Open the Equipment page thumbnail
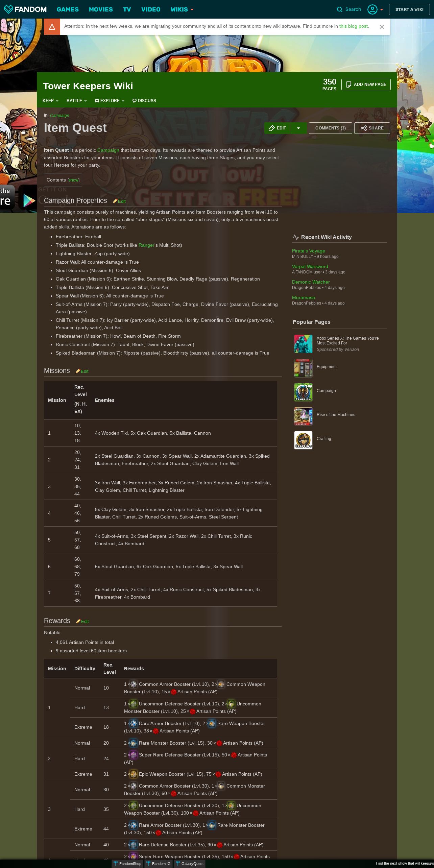 coord(303,368)
